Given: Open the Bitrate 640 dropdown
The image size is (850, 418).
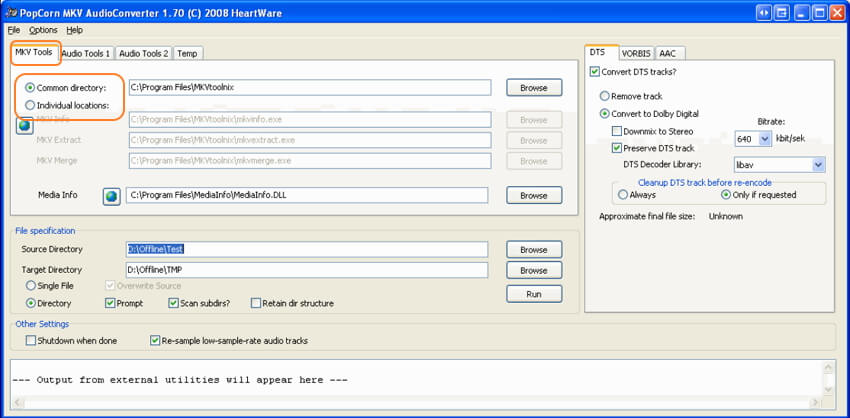Looking at the screenshot, I should (x=764, y=139).
